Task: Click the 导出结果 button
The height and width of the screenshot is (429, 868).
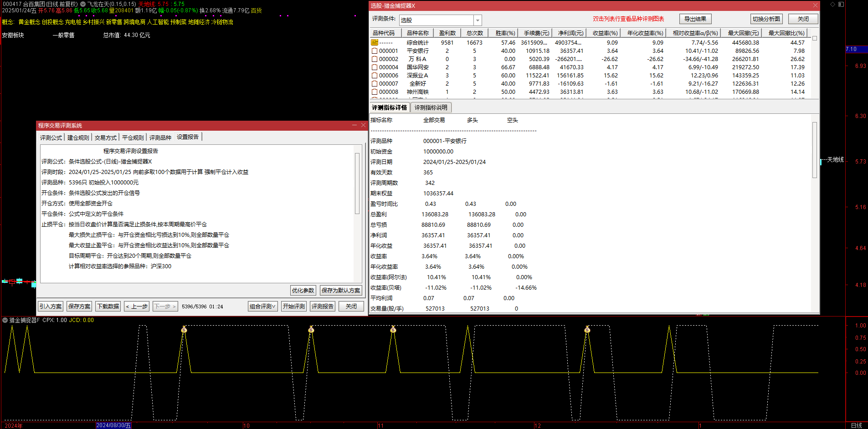Action: (695, 19)
